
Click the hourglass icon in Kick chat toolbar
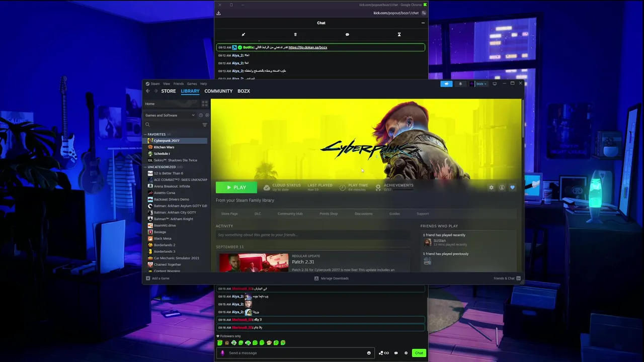[399, 35]
